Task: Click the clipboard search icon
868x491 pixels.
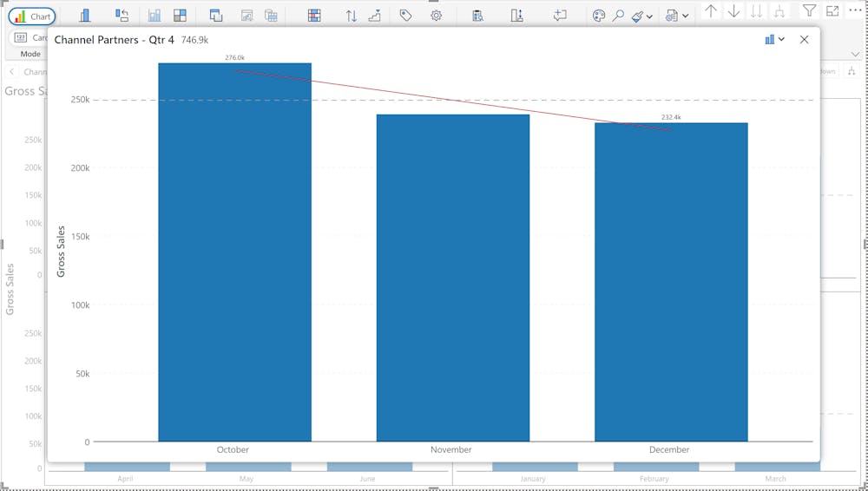Action: click(x=477, y=16)
